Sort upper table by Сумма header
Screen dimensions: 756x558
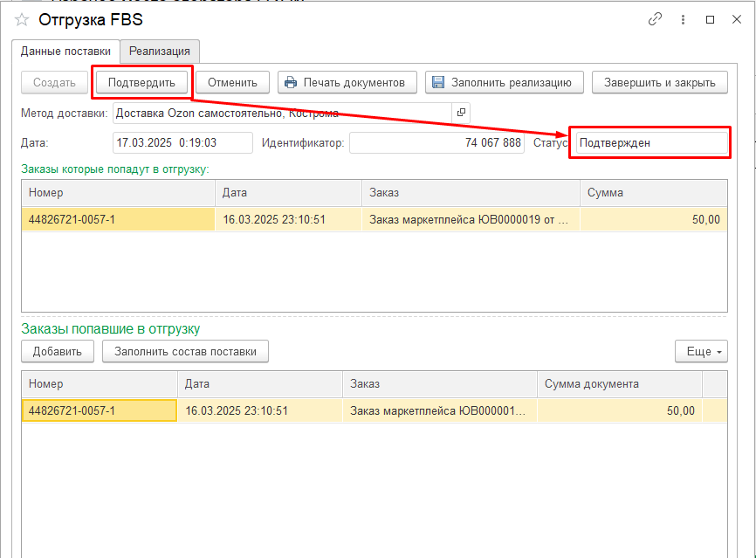(653, 193)
